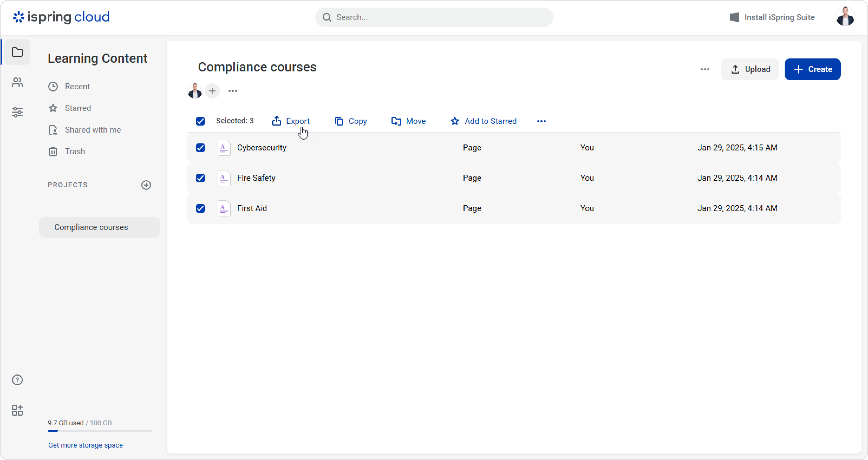
Task: Click Get more storage space link
Action: click(85, 445)
